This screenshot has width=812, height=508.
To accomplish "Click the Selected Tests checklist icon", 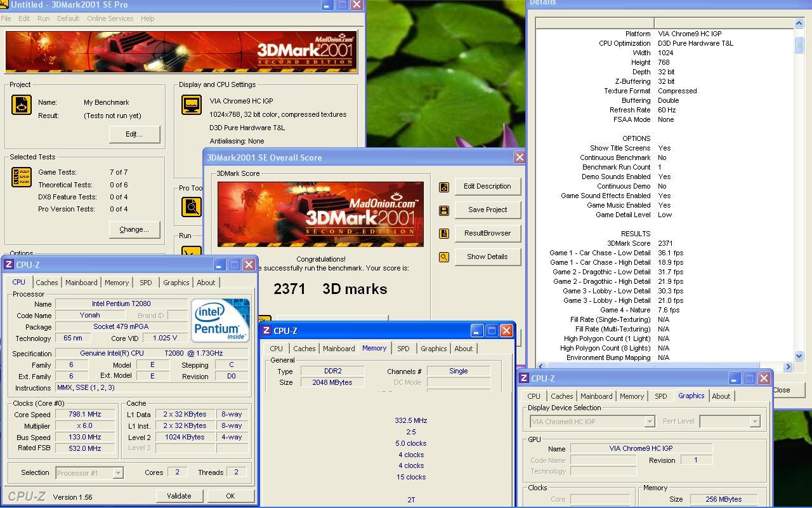I will (x=22, y=177).
